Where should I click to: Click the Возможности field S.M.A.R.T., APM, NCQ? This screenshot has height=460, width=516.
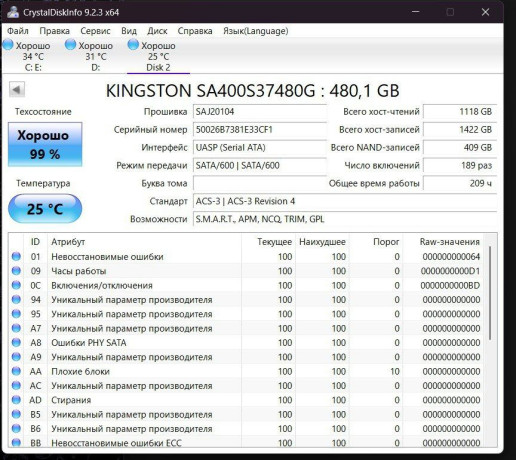[345, 219]
